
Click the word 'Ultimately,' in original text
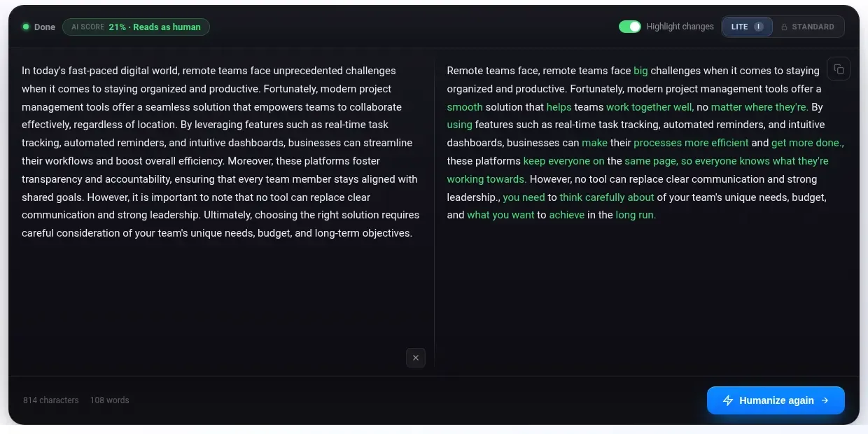[229, 215]
